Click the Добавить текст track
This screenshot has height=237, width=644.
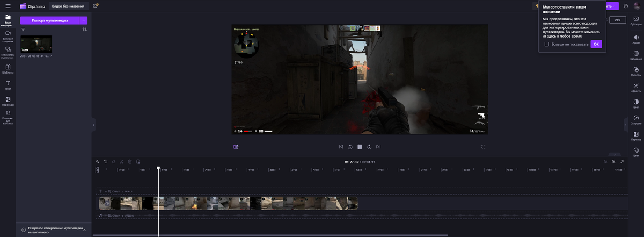pyautogui.click(x=362, y=191)
